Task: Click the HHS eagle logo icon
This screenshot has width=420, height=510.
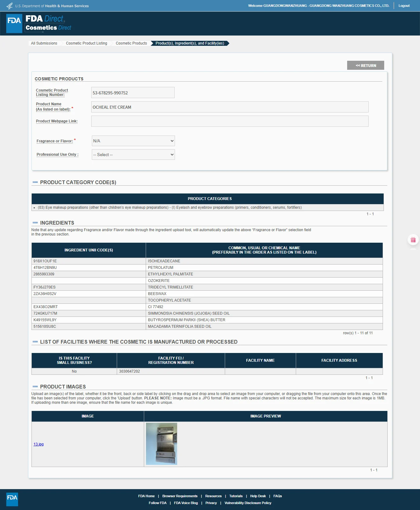Action: click(x=10, y=6)
